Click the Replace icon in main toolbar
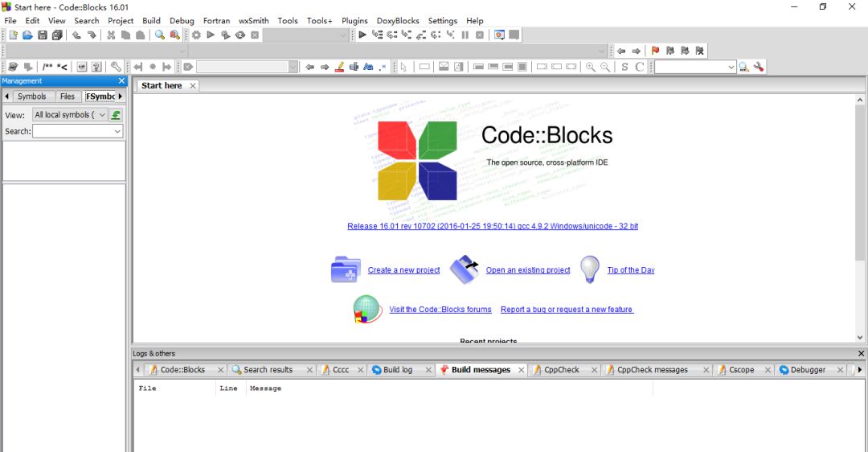The height and width of the screenshot is (452, 868). click(175, 35)
